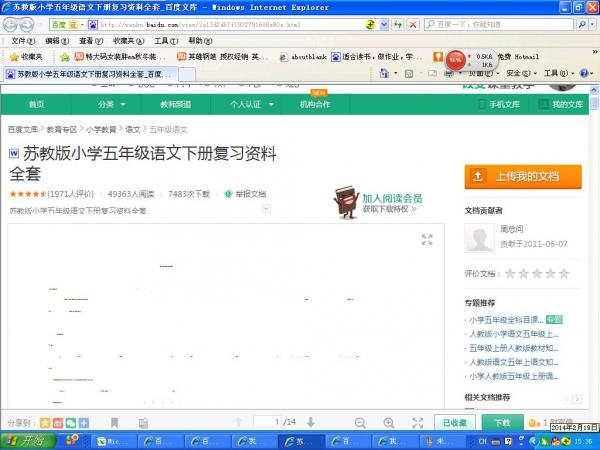Click the page number input box
This screenshot has width=600, height=450.
coord(267,422)
